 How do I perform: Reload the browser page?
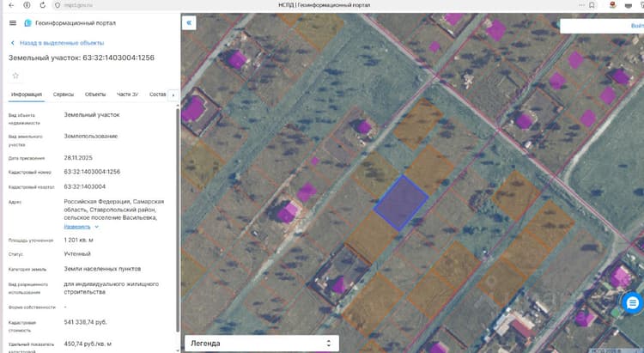[43, 5]
